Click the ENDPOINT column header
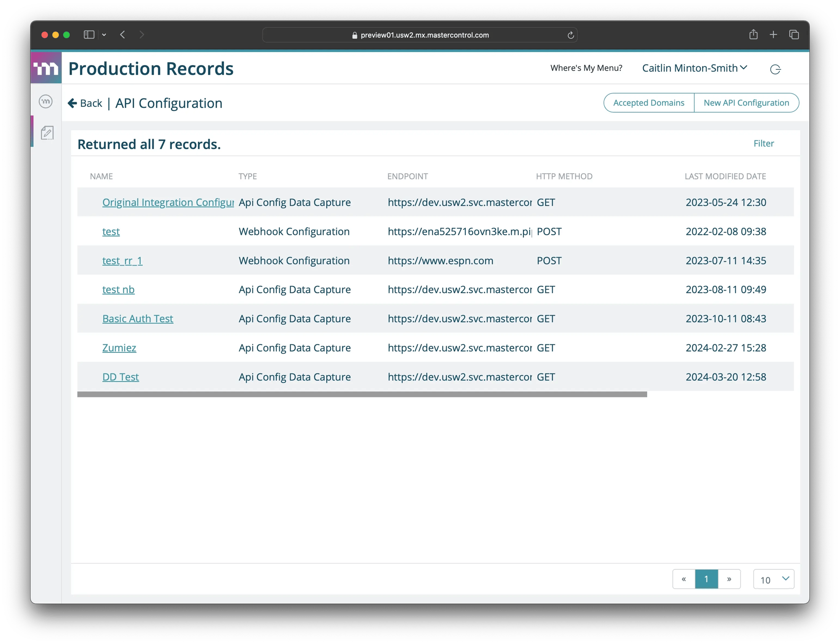This screenshot has width=840, height=644. (x=407, y=176)
